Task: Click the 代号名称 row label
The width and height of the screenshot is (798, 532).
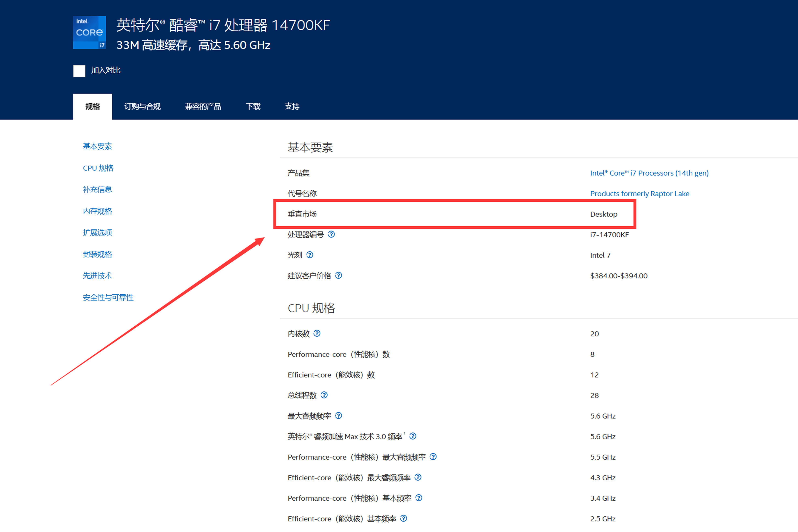Action: click(x=302, y=193)
